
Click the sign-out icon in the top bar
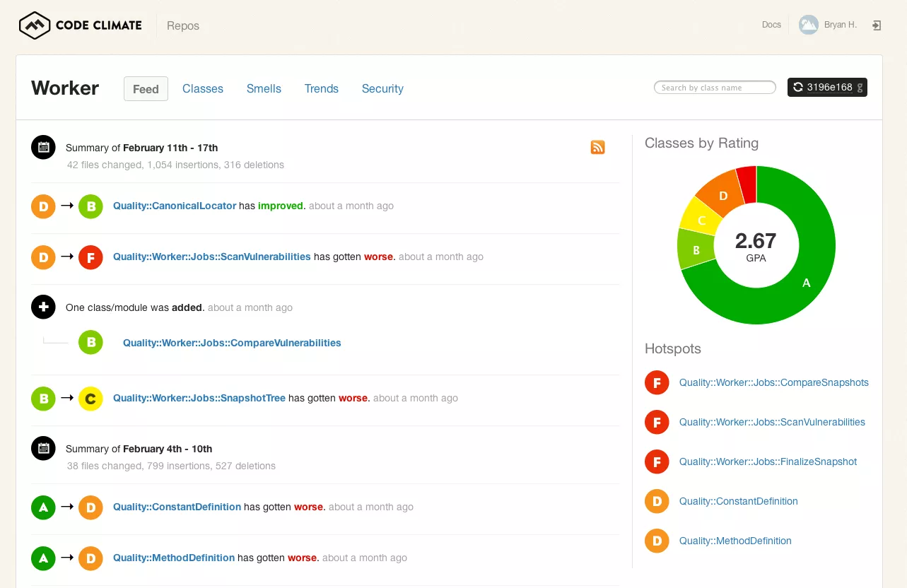(x=876, y=24)
